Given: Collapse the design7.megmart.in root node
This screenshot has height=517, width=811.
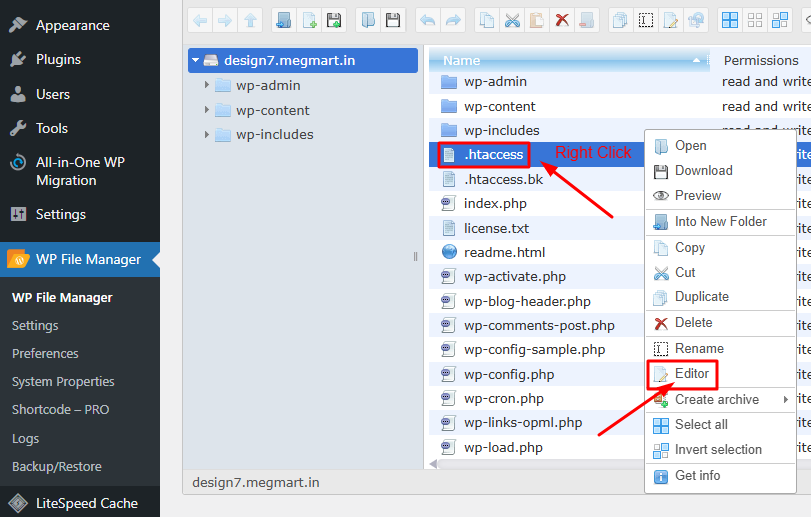Looking at the screenshot, I should coord(197,61).
